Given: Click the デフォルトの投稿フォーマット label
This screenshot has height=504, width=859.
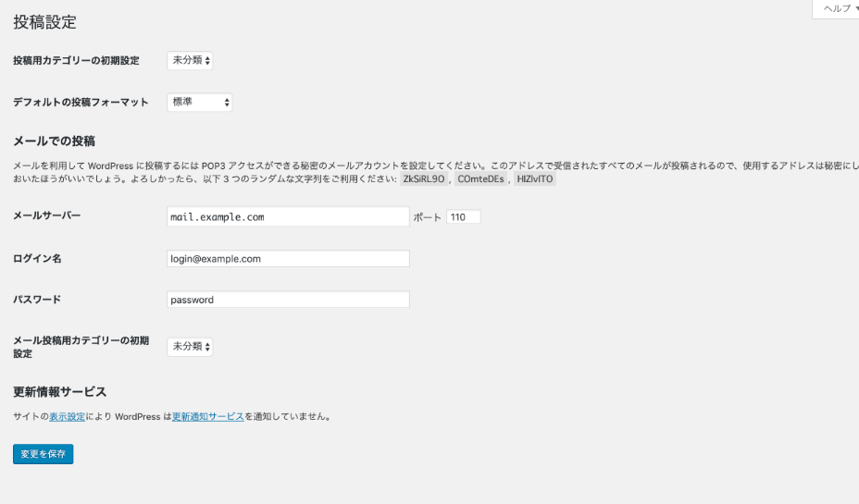Looking at the screenshot, I should click(81, 103).
